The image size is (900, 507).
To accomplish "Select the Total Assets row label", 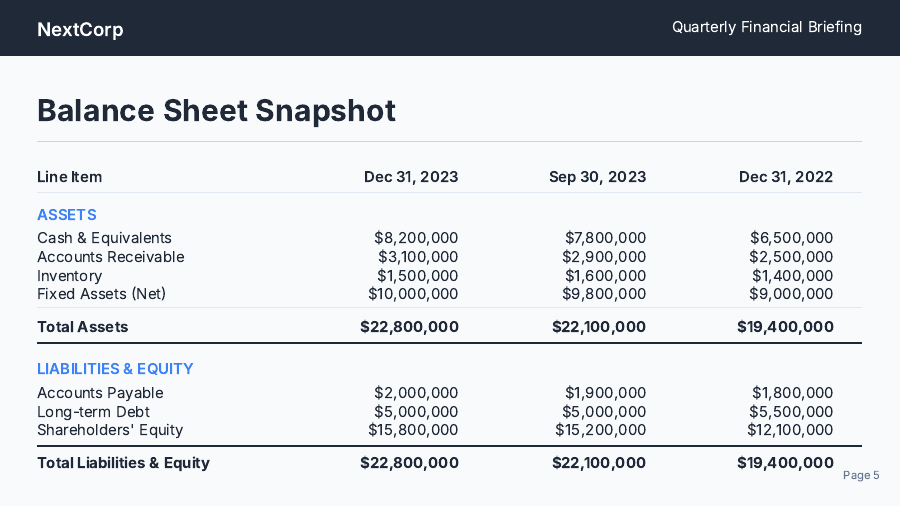I will pos(82,327).
